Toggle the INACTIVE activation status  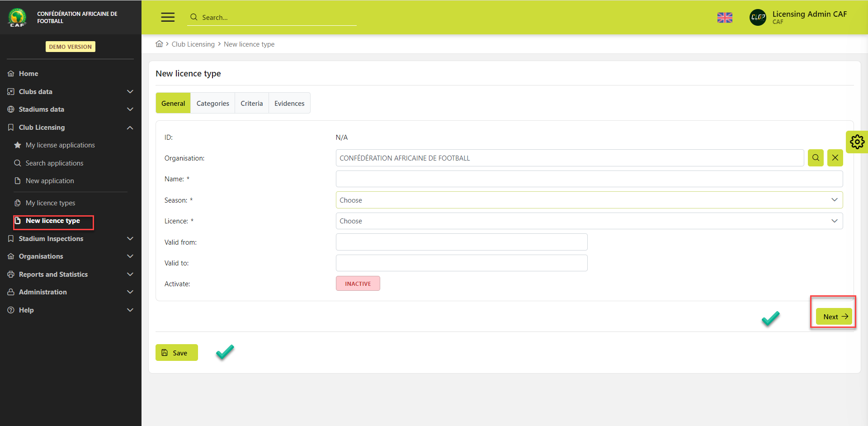click(358, 284)
